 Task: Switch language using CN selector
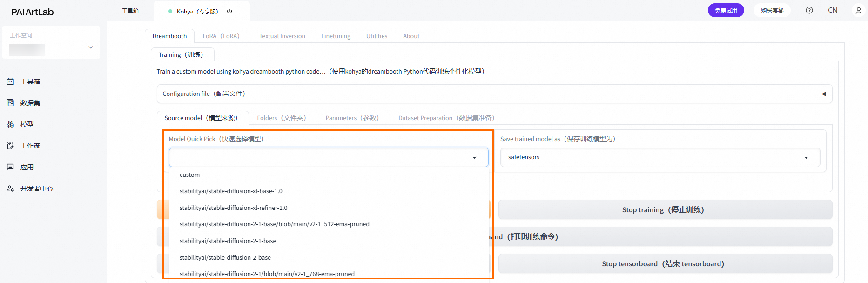tap(833, 10)
